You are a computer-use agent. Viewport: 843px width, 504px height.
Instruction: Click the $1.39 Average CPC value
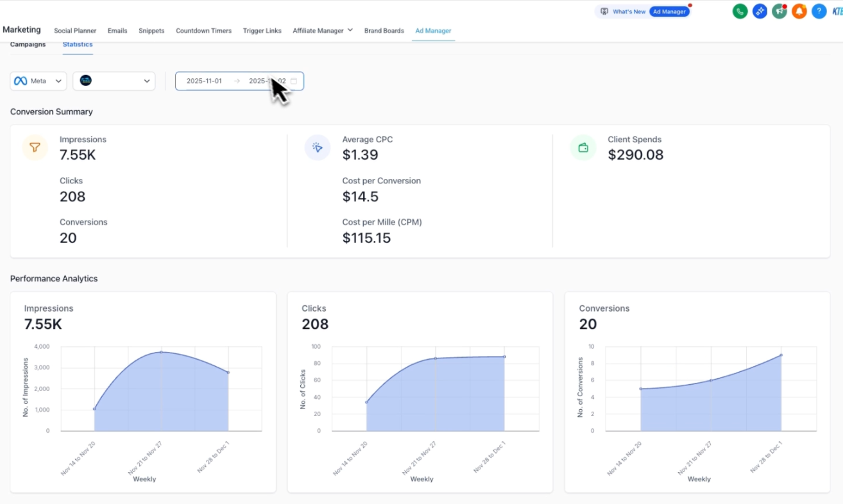pos(360,155)
